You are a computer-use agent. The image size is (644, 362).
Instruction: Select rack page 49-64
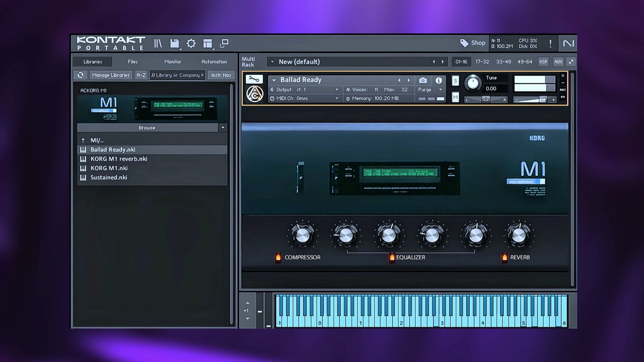(525, 62)
